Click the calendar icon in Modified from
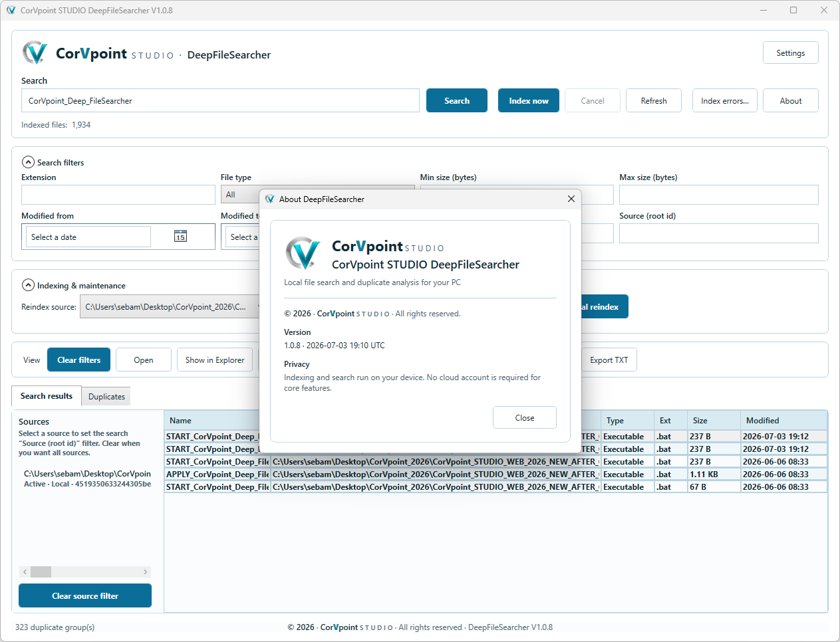The image size is (840, 642). pos(180,236)
